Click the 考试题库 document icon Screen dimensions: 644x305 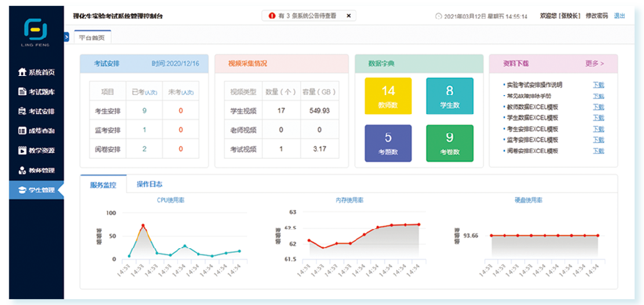[x=22, y=92]
